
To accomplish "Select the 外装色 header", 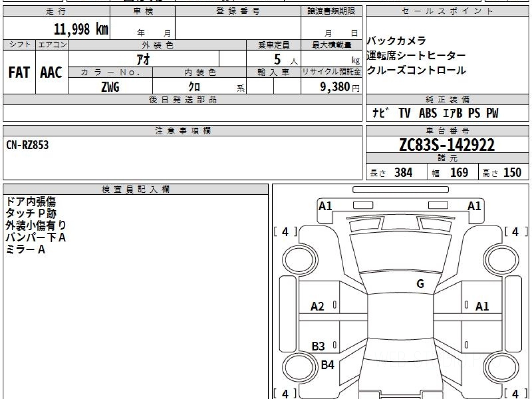I will pyautogui.click(x=157, y=45).
